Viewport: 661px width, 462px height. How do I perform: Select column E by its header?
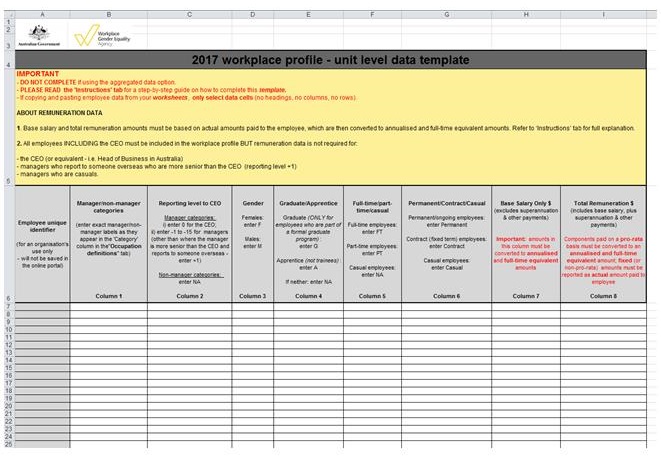click(x=307, y=14)
